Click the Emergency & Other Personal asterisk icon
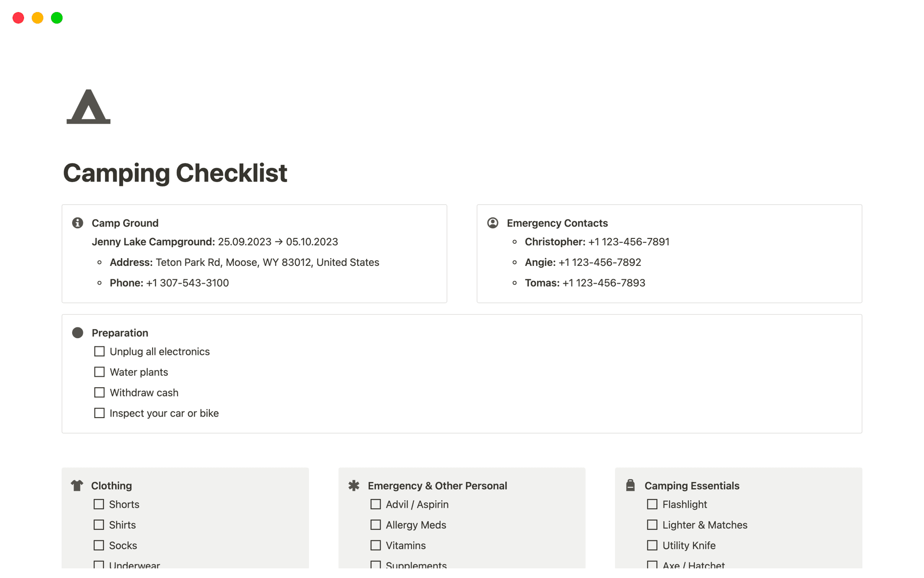This screenshot has width=924, height=578. pyautogui.click(x=354, y=486)
